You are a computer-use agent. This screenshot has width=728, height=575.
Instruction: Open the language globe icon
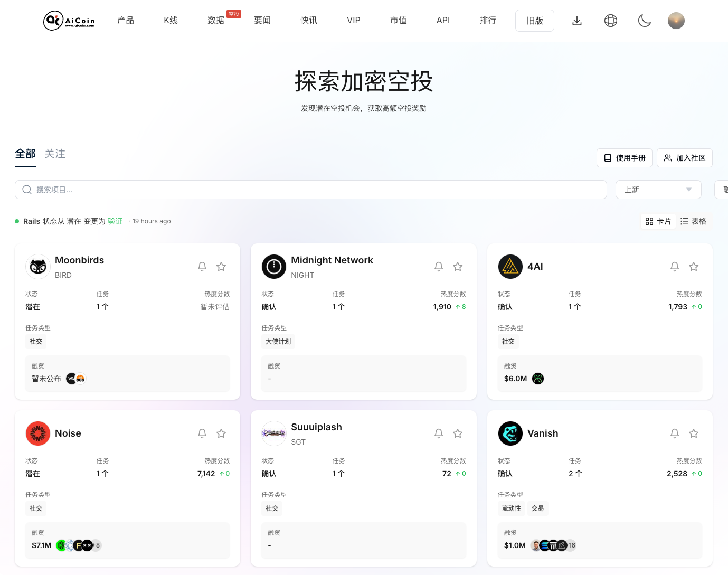tap(610, 21)
